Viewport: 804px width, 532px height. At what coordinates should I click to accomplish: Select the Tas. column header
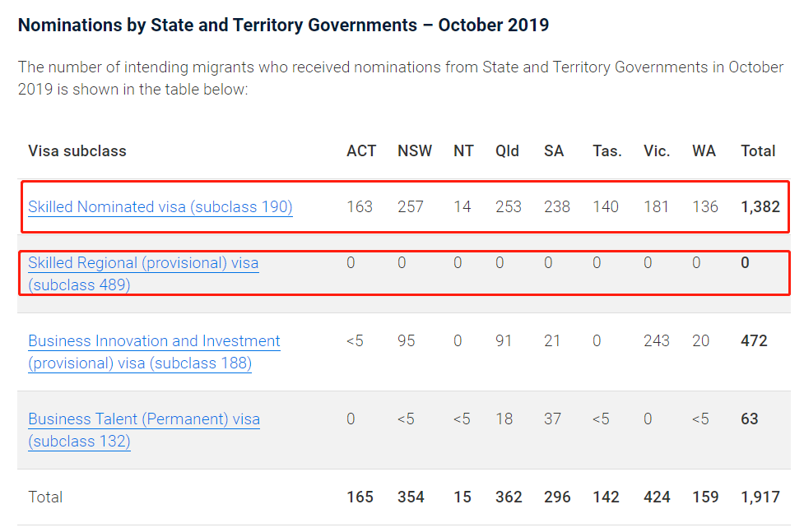[607, 151]
